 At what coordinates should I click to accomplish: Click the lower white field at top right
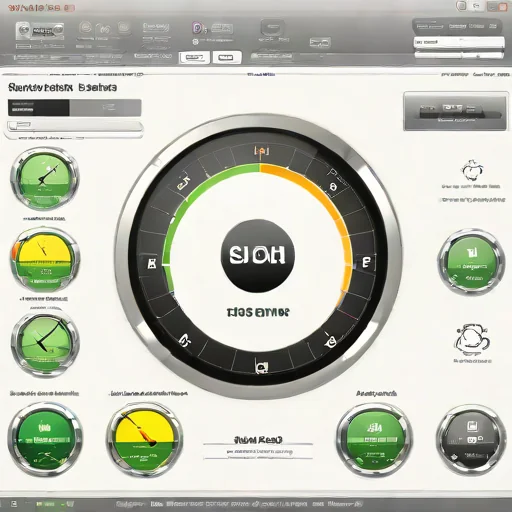(459, 55)
